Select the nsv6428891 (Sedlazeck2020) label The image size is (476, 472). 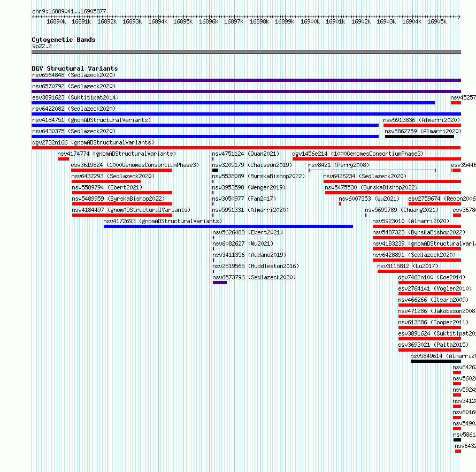(414, 255)
